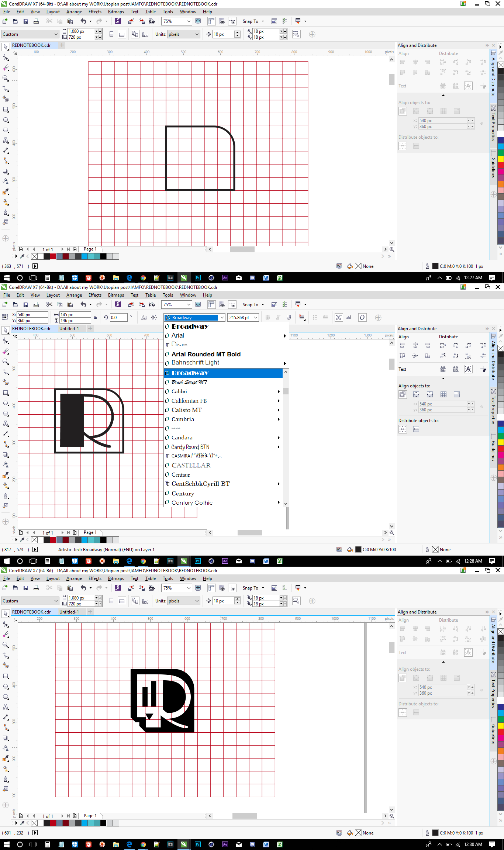Screen dimensions: 504x850
Task: Select Color Eyedropper tool in middle window toolbox
Action: pos(6,475)
